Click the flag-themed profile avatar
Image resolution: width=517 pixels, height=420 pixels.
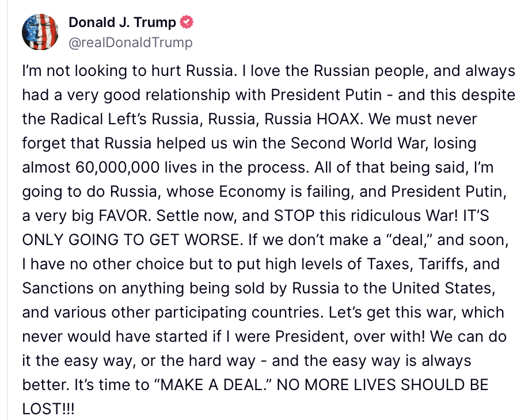pos(40,32)
